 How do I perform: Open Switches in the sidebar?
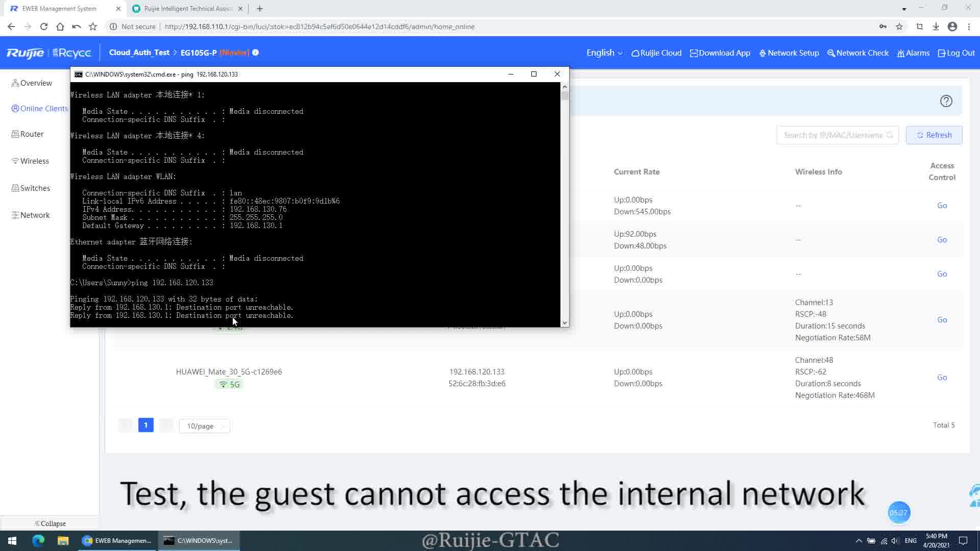(x=31, y=188)
